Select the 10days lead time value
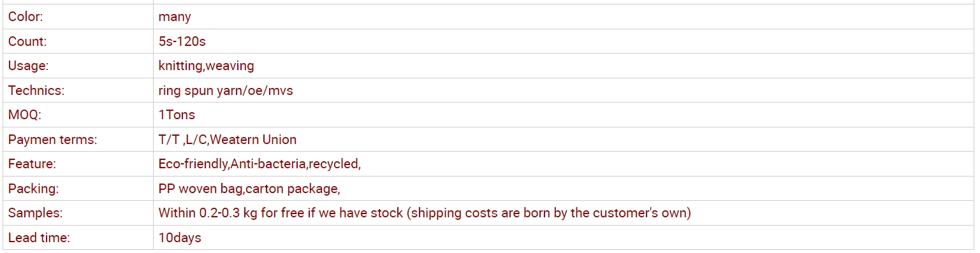Image resolution: width=980 pixels, height=253 pixels. 180,238
